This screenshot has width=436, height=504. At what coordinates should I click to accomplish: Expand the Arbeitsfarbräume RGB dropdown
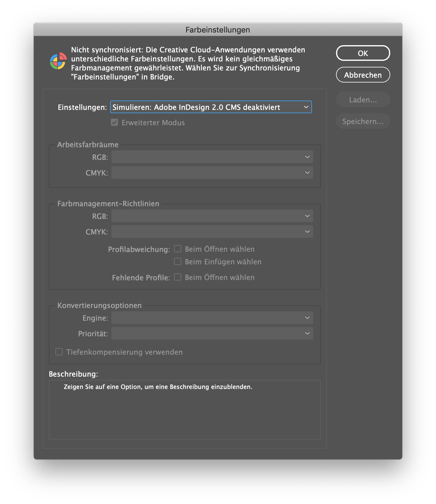(212, 157)
